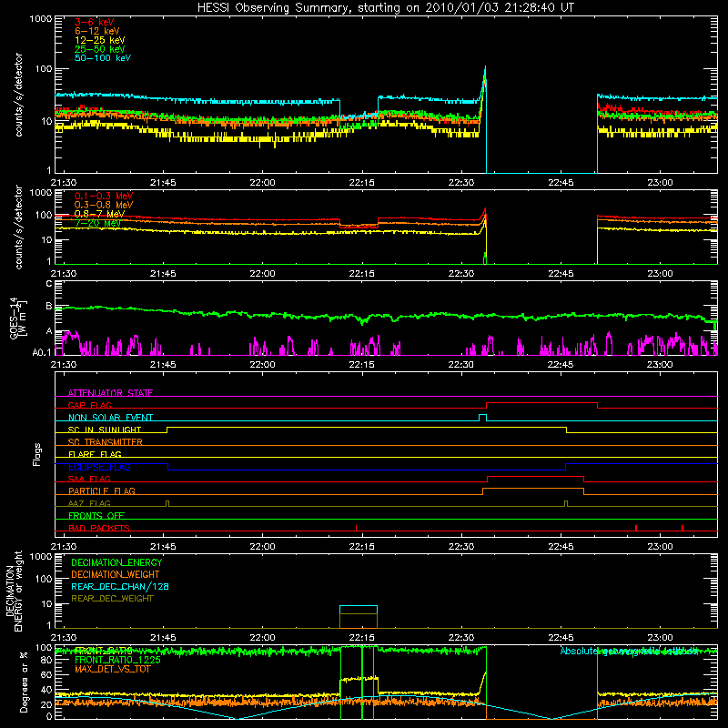Select the 12-25 keV legend label
This screenshot has width=728, height=728.
(100, 40)
